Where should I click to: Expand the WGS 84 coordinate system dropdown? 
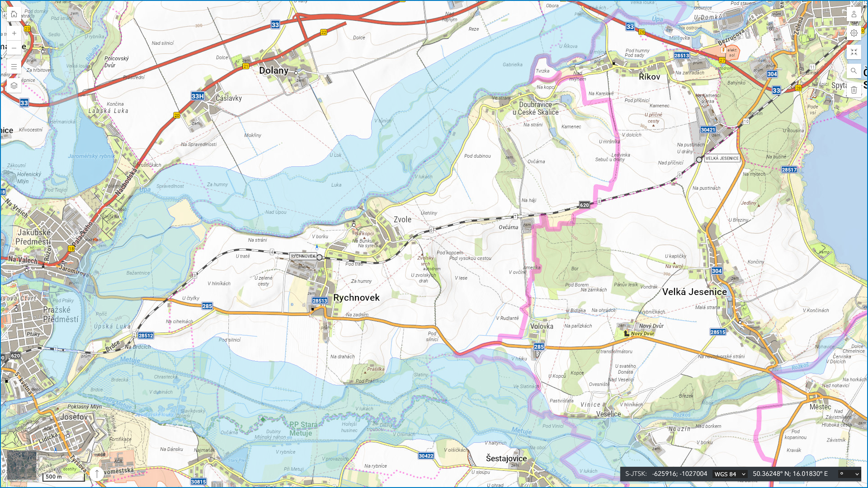[x=730, y=474]
